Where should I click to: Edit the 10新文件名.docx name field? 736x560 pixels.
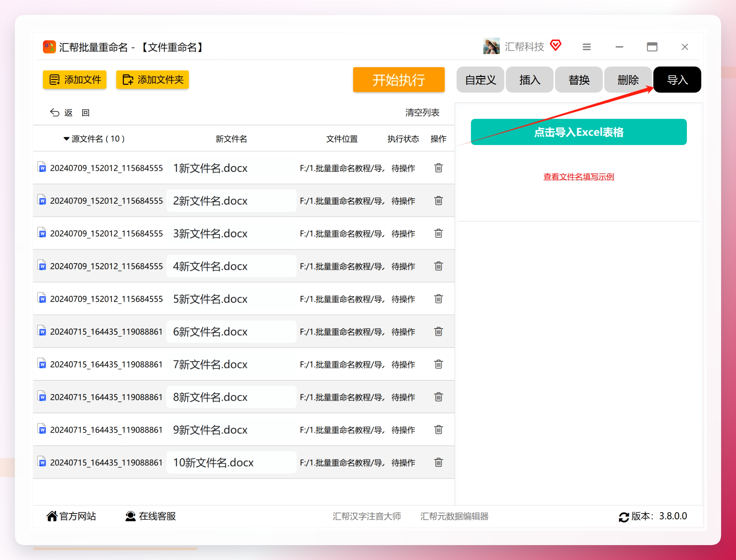[231, 463]
